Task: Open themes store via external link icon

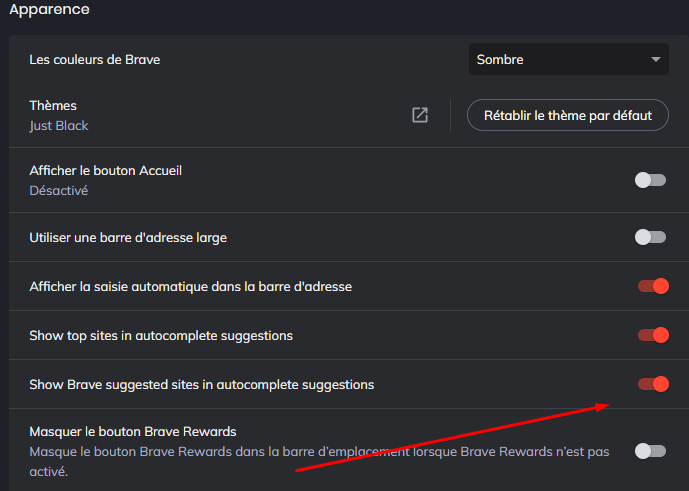Action: pos(420,115)
